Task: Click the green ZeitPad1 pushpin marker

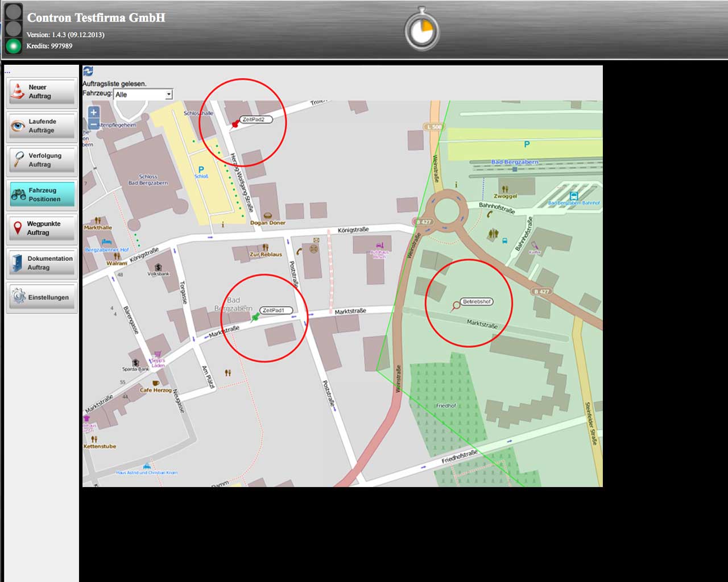Action: pos(255,316)
